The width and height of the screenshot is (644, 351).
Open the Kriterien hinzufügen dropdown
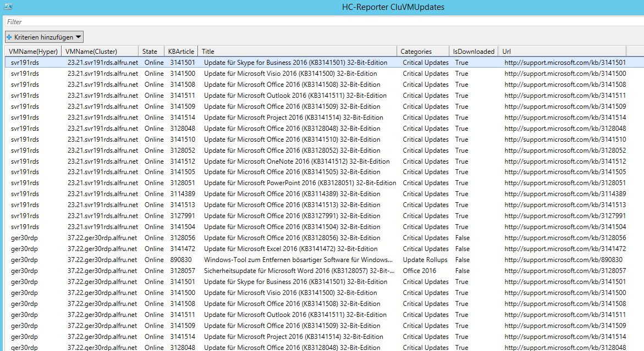point(45,37)
